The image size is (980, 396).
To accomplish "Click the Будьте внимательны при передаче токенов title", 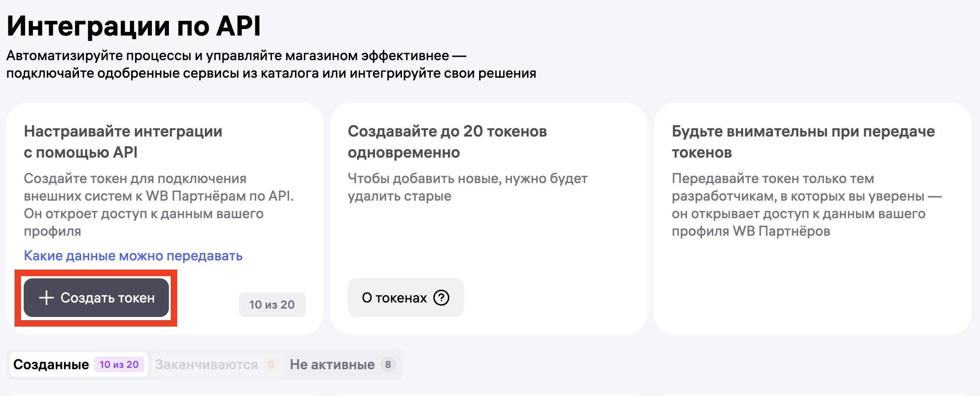I will click(803, 141).
